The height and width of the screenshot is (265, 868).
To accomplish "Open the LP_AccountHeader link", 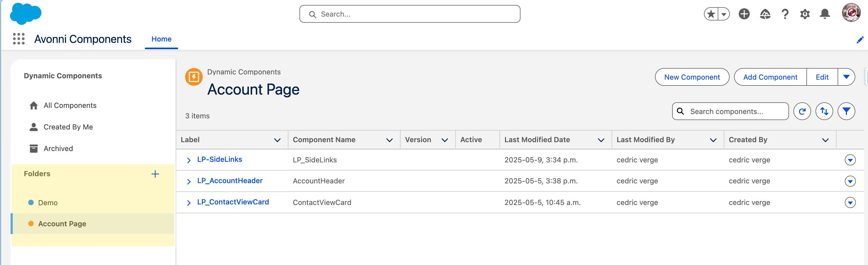I will point(230,181).
